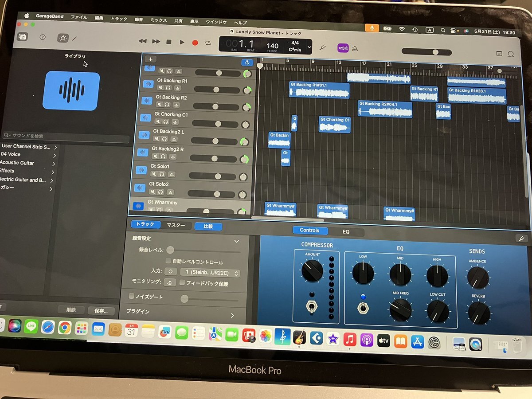Click the 削除 button in Library
Image resolution: width=532 pixels, height=399 pixels.
coord(71,310)
